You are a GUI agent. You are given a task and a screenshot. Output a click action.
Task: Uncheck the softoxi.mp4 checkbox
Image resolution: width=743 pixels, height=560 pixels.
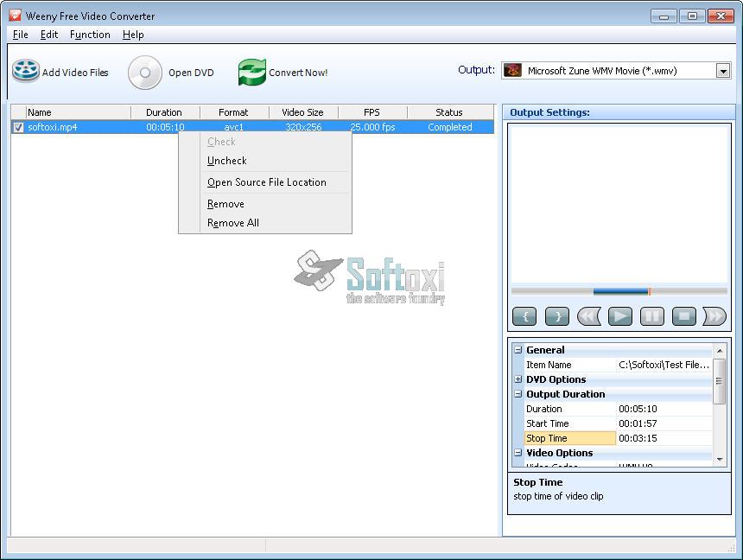18,127
